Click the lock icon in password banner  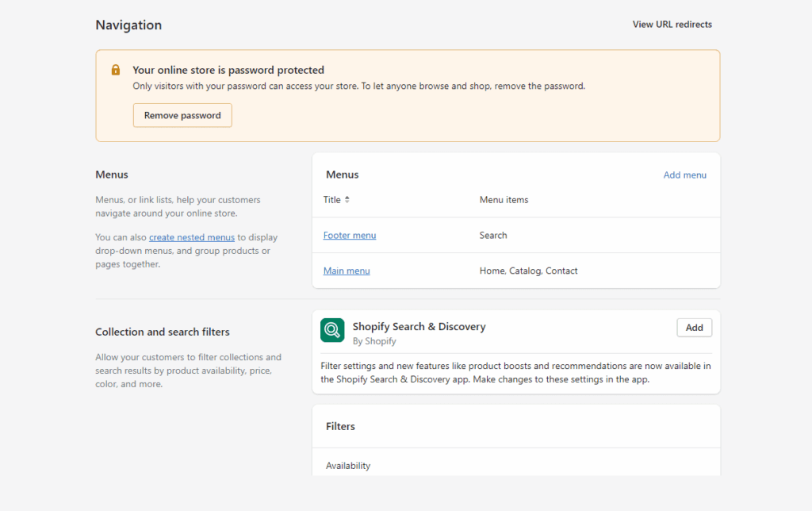point(116,70)
